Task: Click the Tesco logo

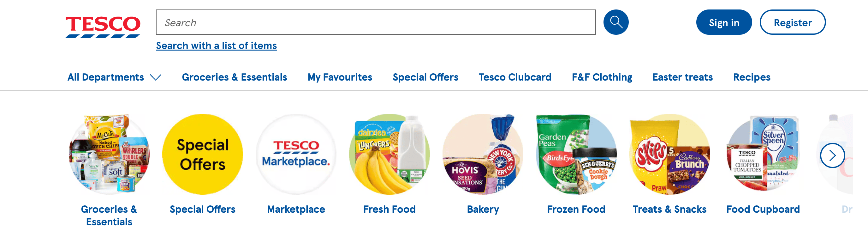Action: click(103, 27)
